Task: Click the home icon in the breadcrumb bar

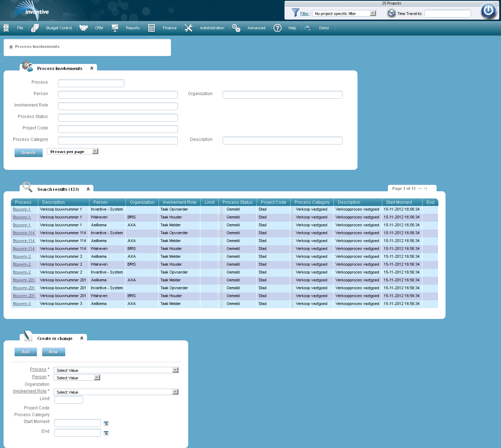Action: point(11,46)
